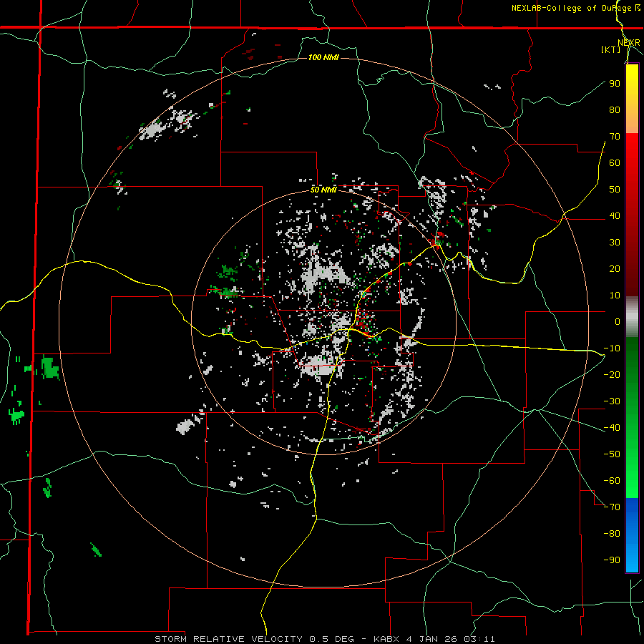
Task: Click the 50 NMI range ring label
Action: (323, 190)
